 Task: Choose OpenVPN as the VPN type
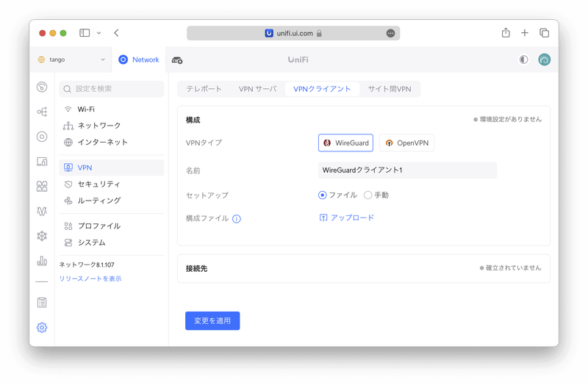(x=406, y=143)
